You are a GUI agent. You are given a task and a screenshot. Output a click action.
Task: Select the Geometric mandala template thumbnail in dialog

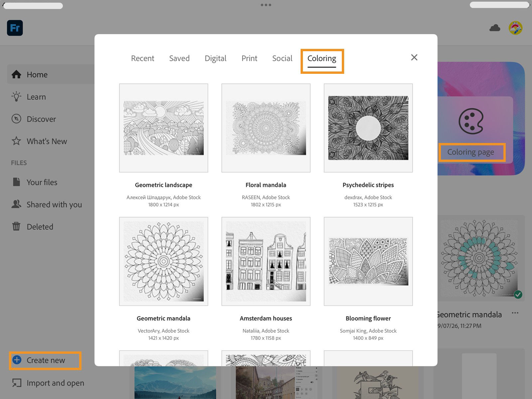tap(164, 261)
